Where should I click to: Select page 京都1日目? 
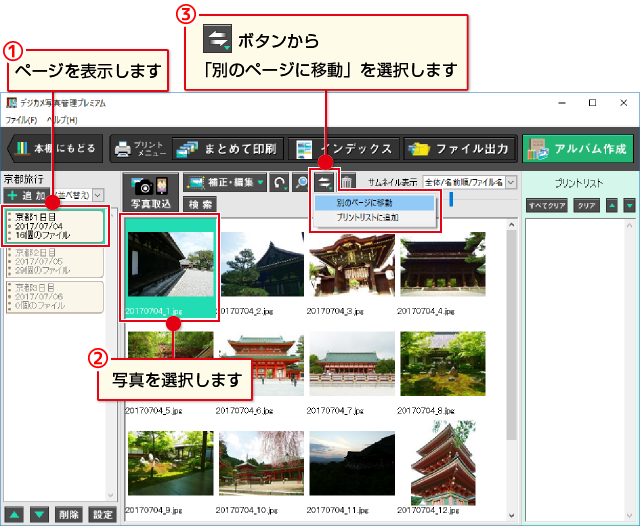(55, 226)
